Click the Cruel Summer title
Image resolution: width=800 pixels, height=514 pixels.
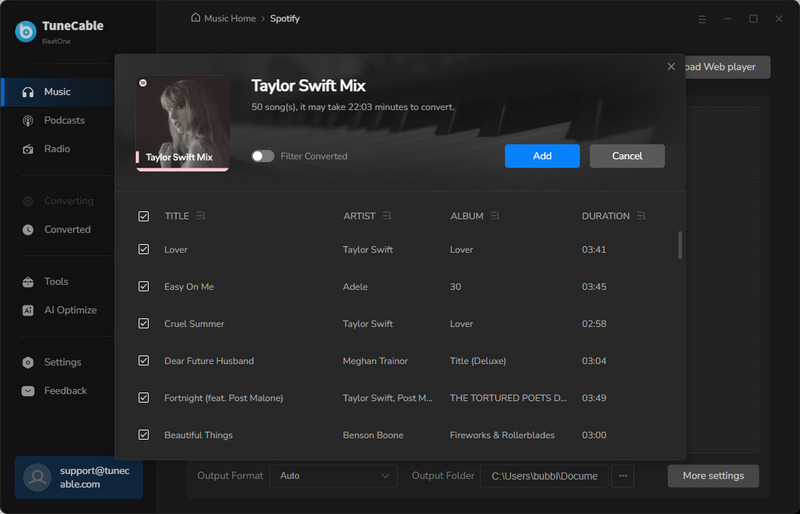pos(194,324)
